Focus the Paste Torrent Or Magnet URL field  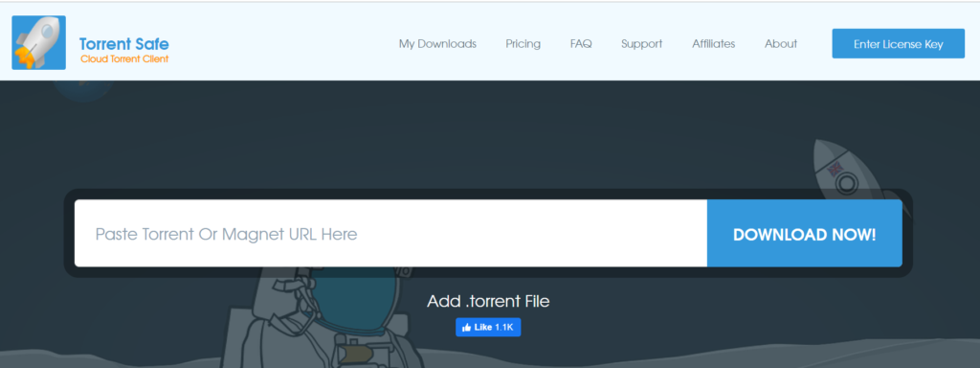click(390, 234)
